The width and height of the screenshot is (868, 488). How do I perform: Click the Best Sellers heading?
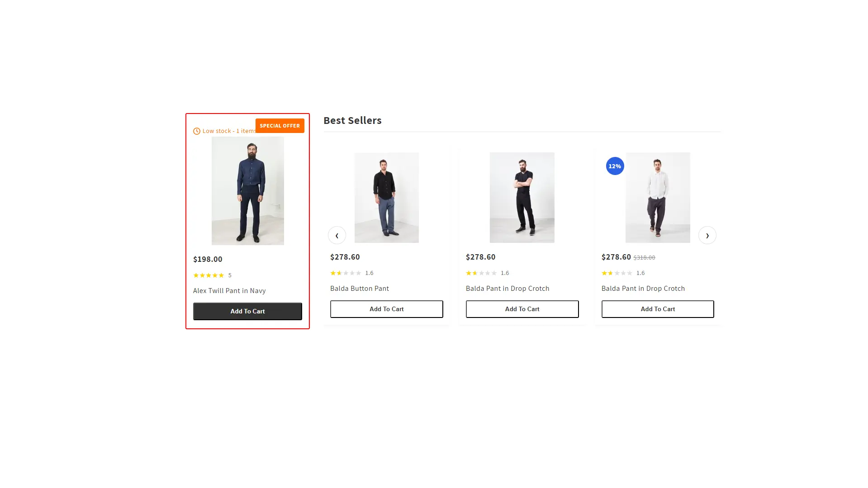[352, 120]
